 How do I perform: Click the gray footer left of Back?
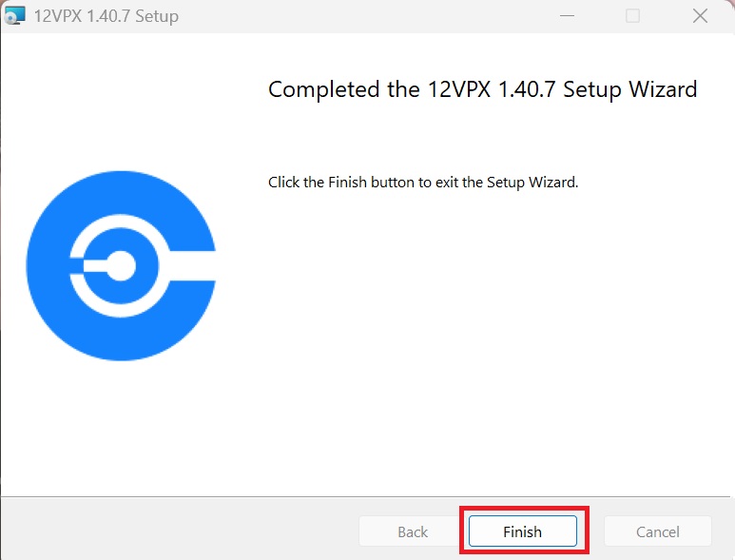point(180,530)
